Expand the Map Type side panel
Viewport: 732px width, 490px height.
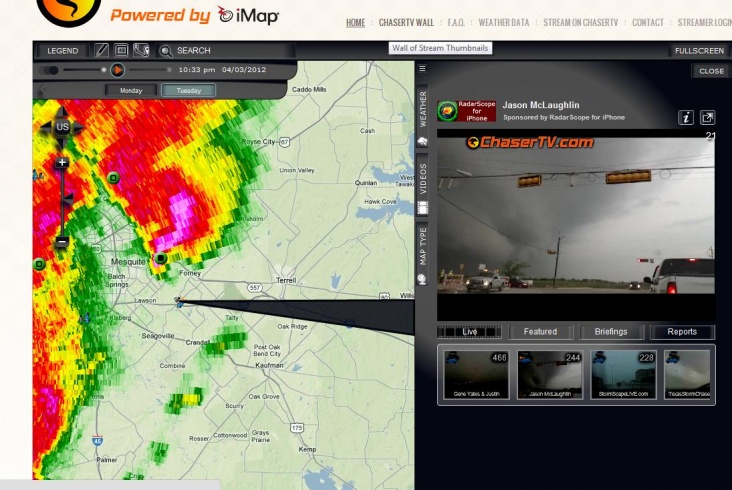tap(422, 255)
